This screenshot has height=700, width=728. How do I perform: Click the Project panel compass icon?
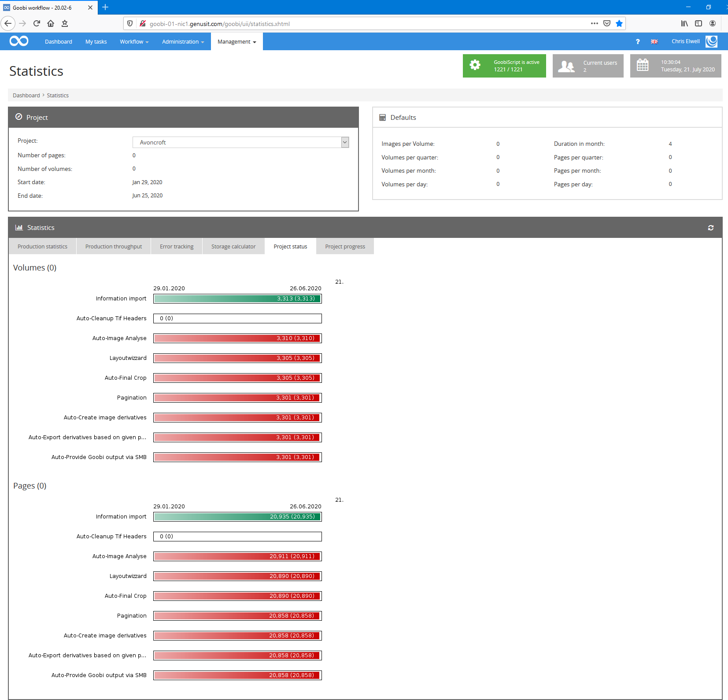tap(18, 117)
